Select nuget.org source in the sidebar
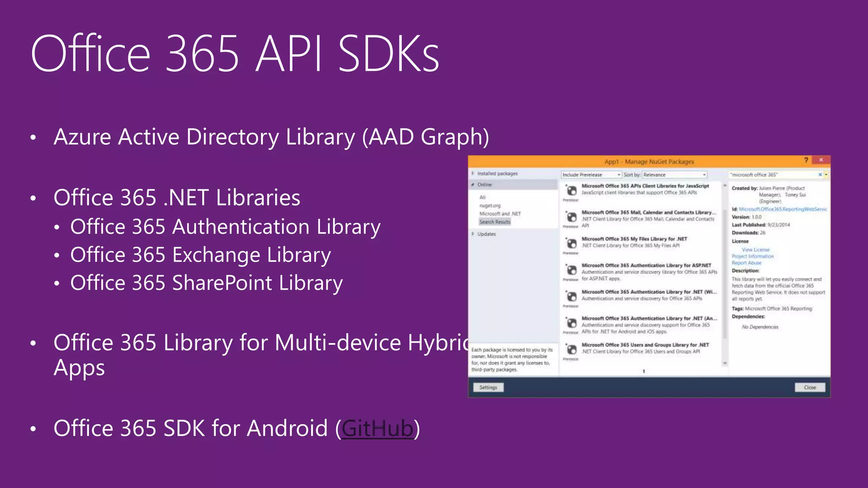The image size is (868, 488). click(490, 205)
